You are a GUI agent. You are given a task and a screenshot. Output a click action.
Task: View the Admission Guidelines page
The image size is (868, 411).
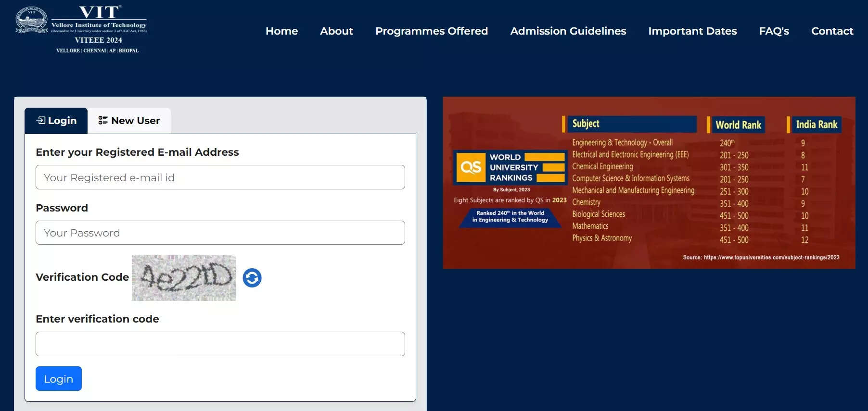(x=568, y=31)
